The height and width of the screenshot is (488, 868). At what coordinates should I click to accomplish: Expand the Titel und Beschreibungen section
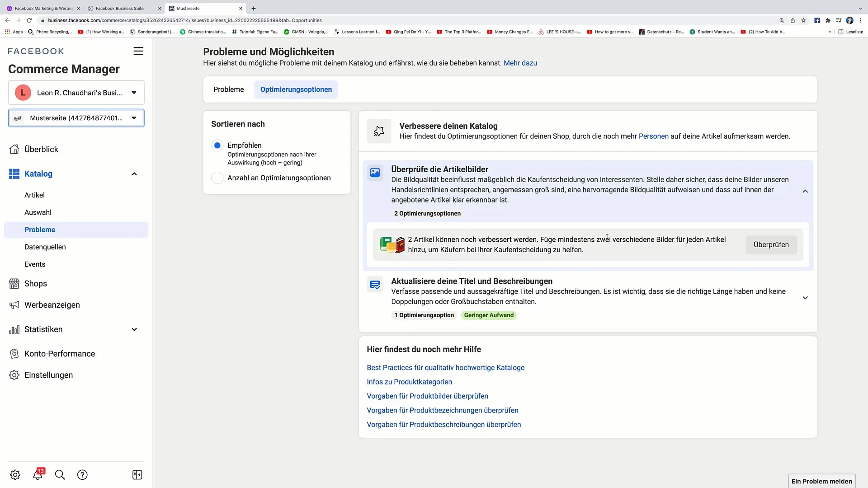(806, 297)
